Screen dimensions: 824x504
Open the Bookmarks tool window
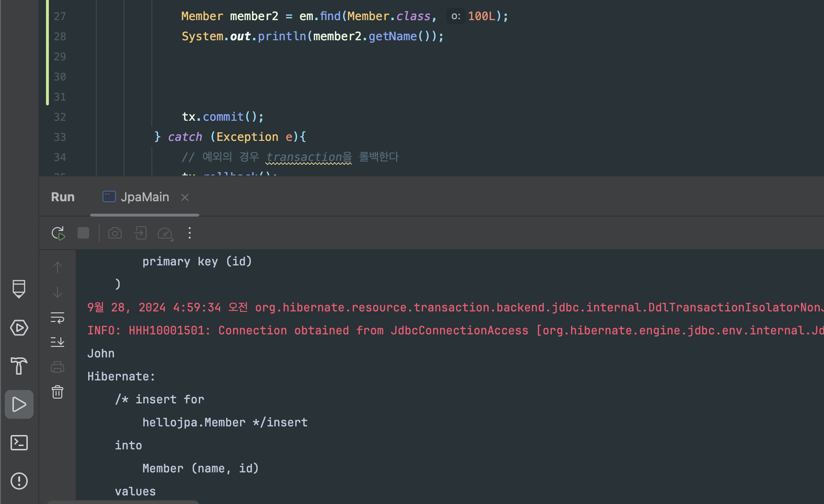coord(19,289)
